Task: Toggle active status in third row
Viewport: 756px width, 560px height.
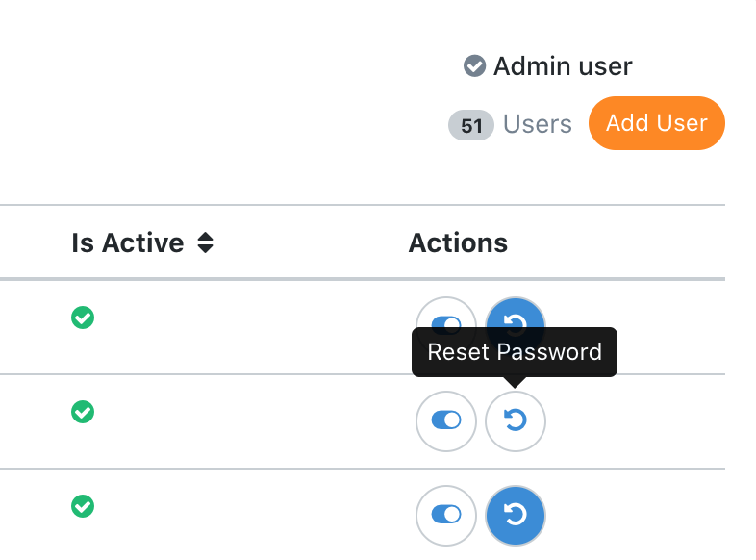Action: pyautogui.click(x=446, y=515)
